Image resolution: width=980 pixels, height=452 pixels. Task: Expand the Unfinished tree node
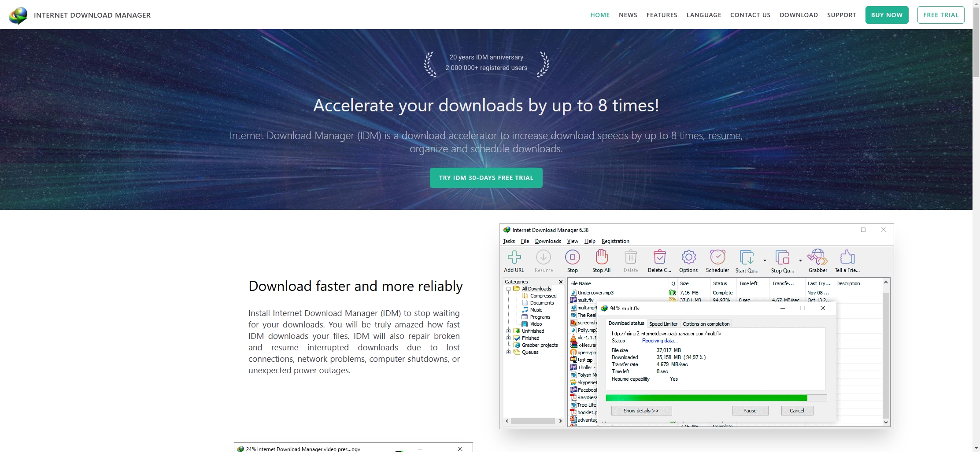(x=509, y=331)
